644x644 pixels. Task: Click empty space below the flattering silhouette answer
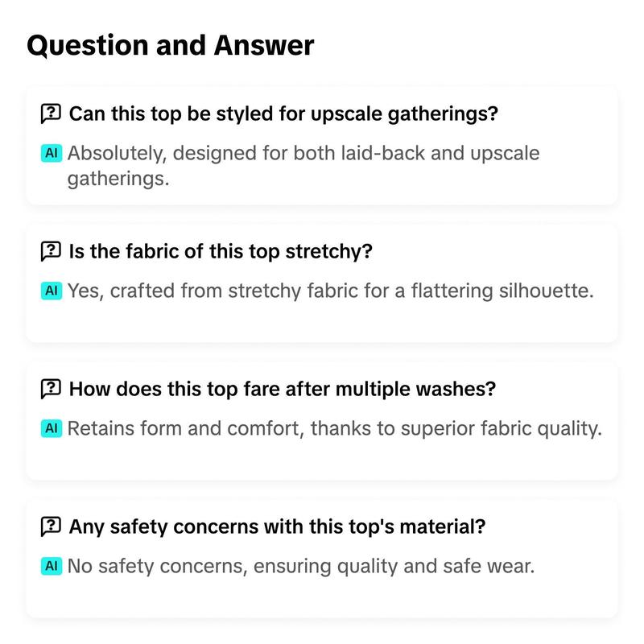[321, 323]
